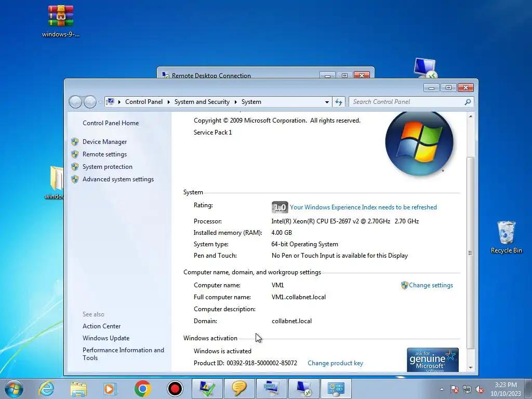Open recent pages dropdown beside Forward button

100,102
